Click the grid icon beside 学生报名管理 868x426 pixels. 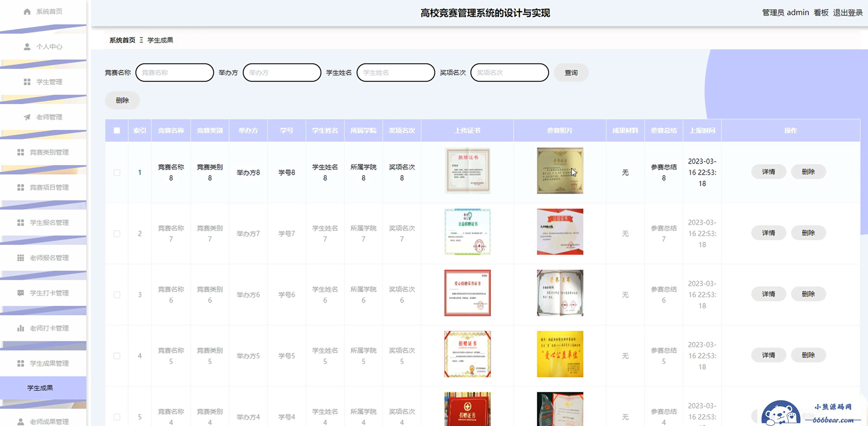click(x=20, y=223)
